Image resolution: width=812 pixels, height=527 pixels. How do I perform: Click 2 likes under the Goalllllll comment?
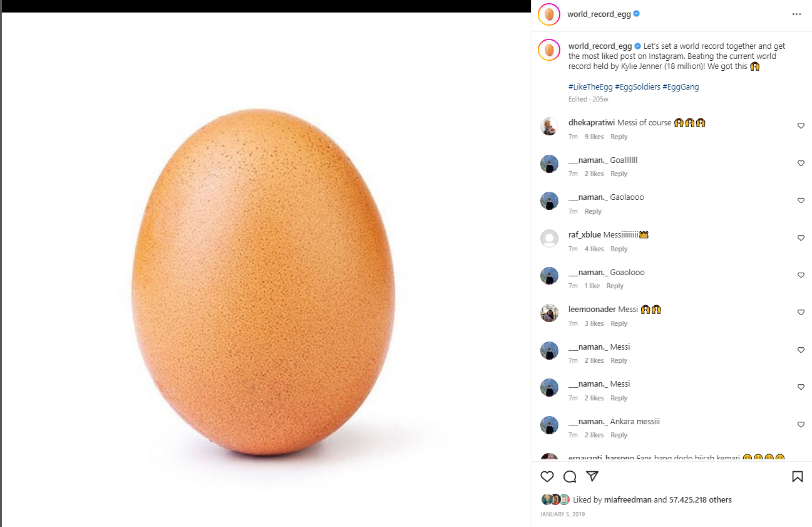[x=594, y=174]
